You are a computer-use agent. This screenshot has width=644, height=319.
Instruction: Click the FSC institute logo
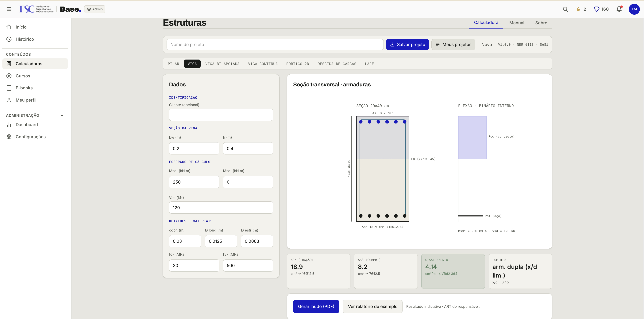click(37, 9)
